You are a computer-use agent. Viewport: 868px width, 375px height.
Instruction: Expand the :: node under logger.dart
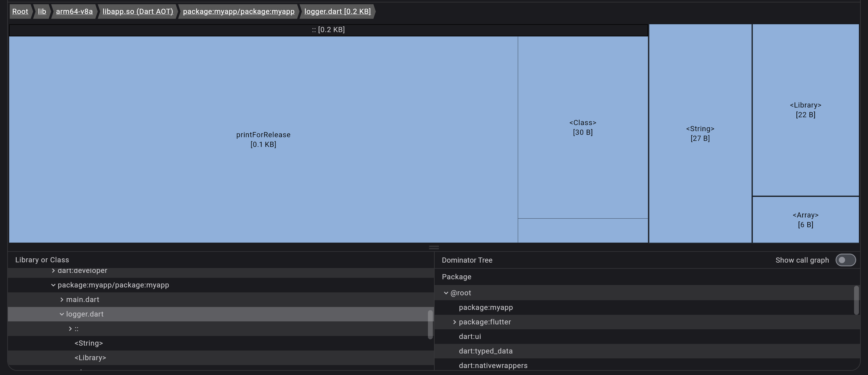point(70,329)
